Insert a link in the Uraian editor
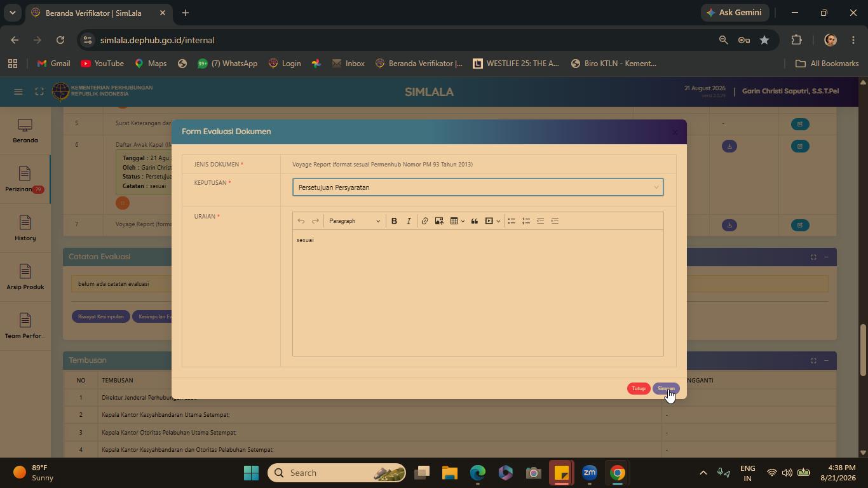 (x=424, y=221)
